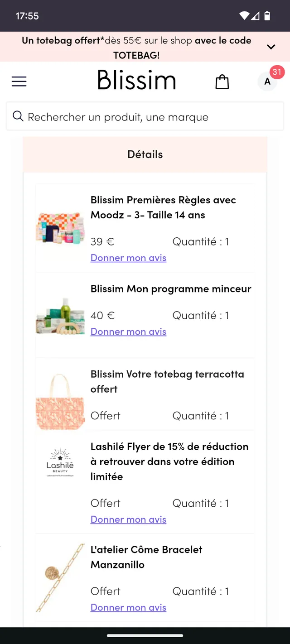This screenshot has width=290, height=644.
Task: Tap the Blissim logo to go home
Action: 136,81
